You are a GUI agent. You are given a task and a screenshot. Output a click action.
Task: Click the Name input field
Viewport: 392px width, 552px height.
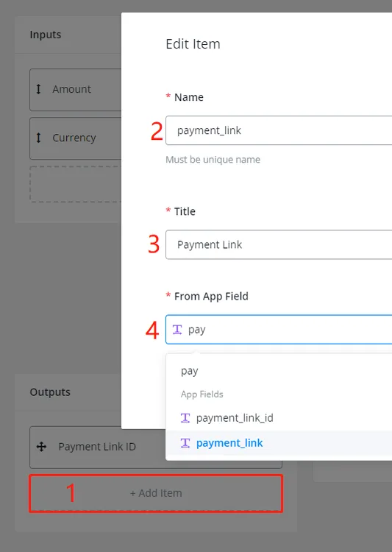click(279, 130)
